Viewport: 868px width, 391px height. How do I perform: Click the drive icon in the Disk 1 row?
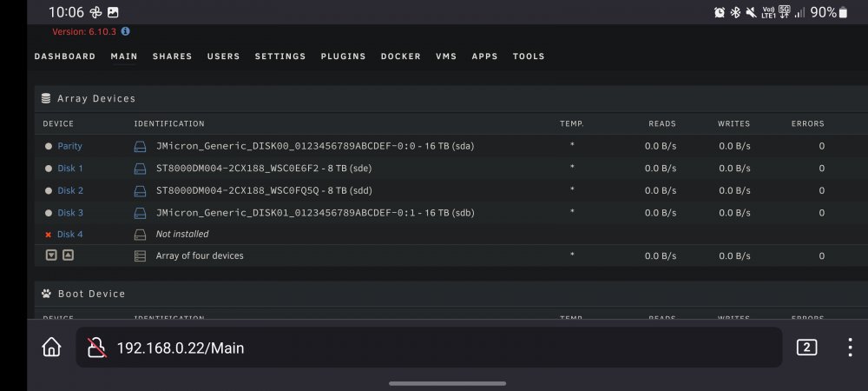click(140, 169)
